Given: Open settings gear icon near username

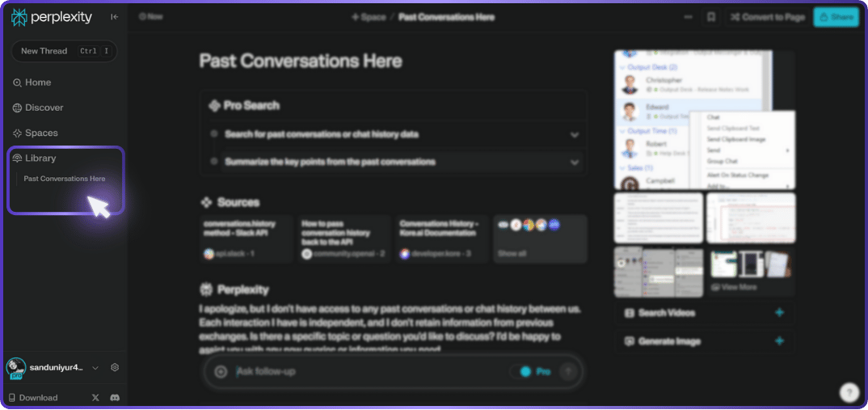Looking at the screenshot, I should click(x=115, y=367).
